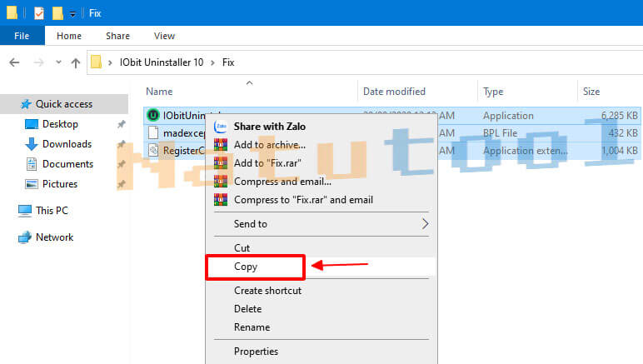643x364 pixels.
Task: Open Documents in navigation pane
Action: [x=67, y=164]
